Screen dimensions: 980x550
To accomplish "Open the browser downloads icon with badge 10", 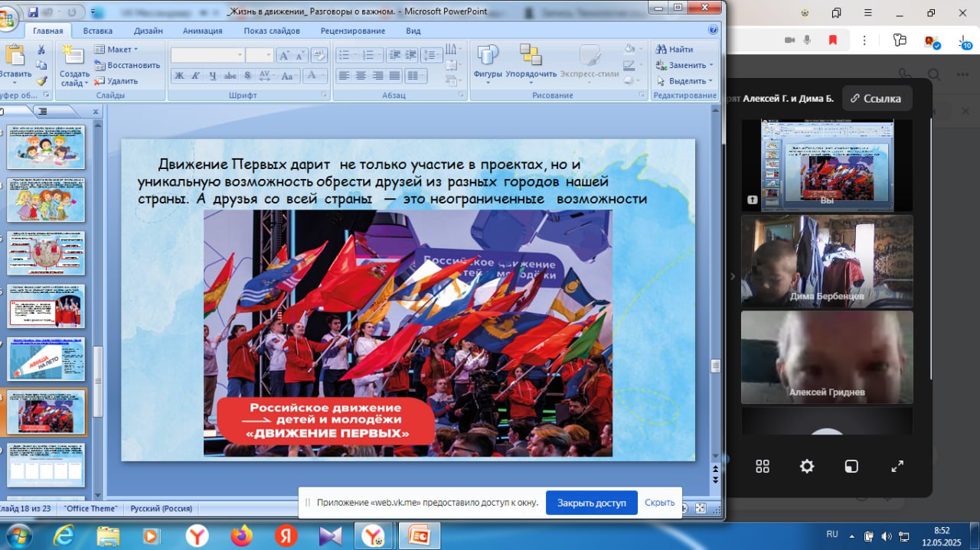I will coord(963,41).
